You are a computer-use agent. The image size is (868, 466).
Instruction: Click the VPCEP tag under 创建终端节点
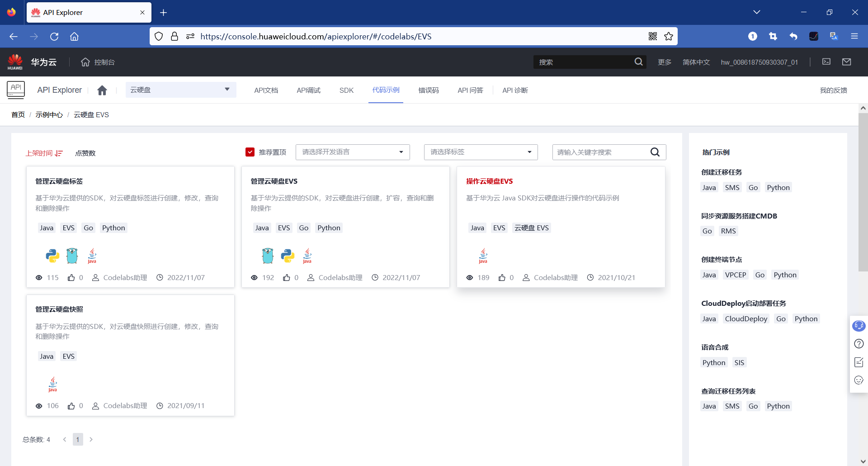(x=736, y=275)
